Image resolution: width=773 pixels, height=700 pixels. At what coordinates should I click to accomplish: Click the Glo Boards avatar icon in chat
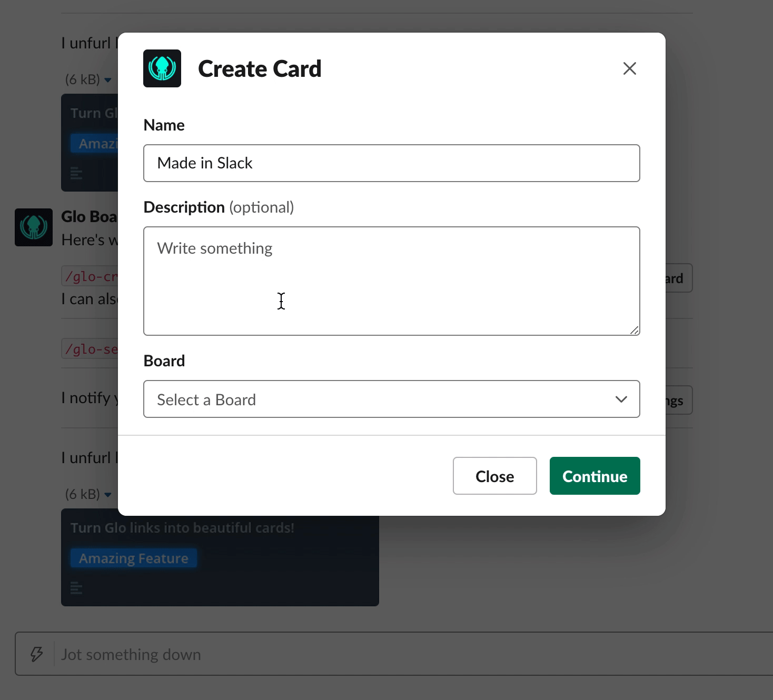tap(34, 227)
